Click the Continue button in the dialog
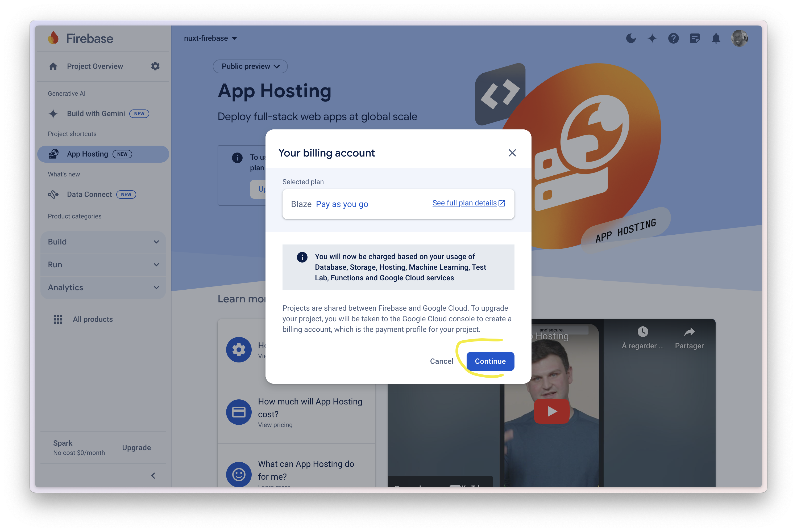 click(490, 361)
